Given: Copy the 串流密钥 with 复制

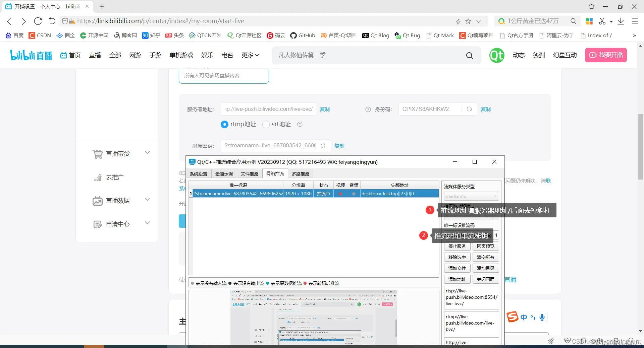Looking at the screenshot, I should point(339,146).
